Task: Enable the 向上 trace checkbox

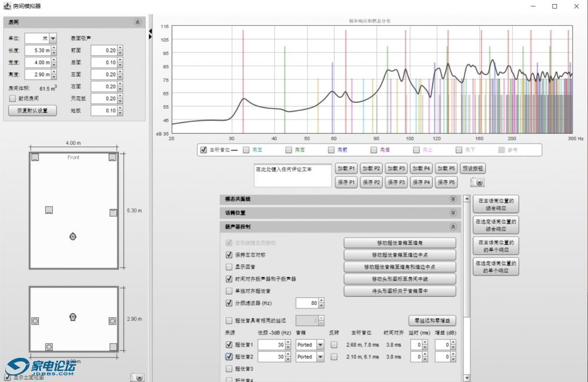Action: tap(416, 150)
